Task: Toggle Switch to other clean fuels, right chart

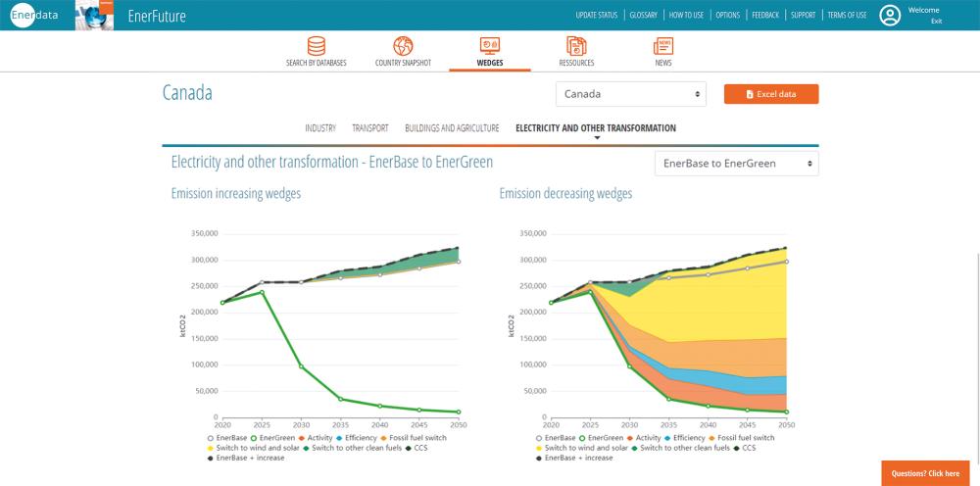Action: 680,448
